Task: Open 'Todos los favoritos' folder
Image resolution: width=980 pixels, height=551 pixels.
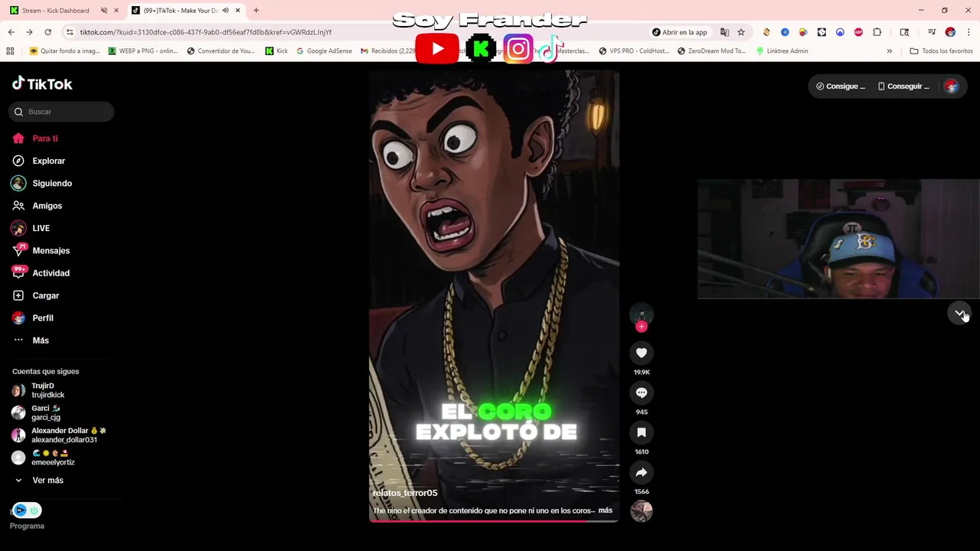Action: 942,51
